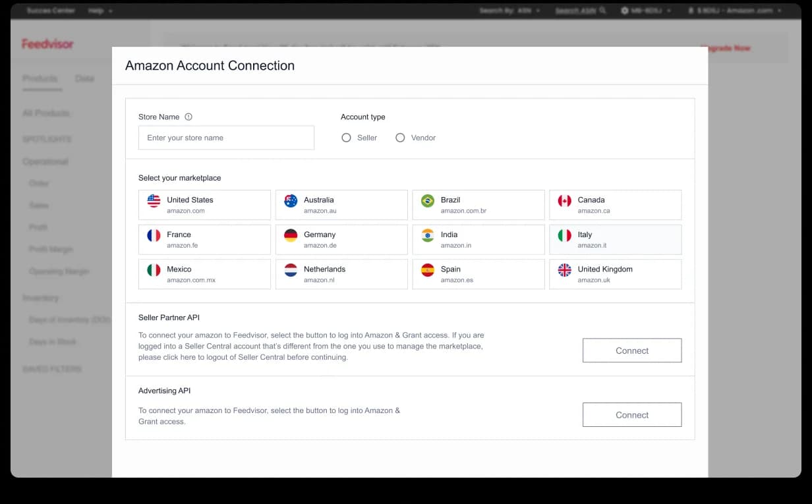This screenshot has width=812, height=504.
Task: Click Connect for Seller Partner API
Action: tap(632, 350)
